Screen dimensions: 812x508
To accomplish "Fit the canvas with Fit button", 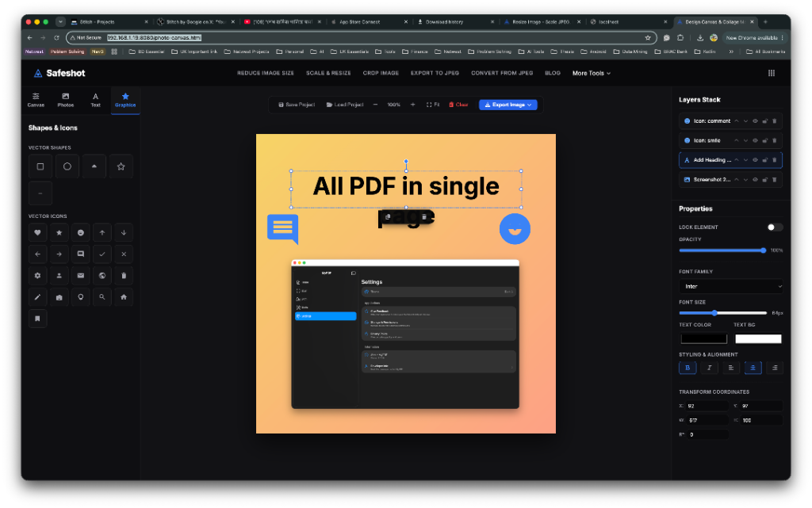I will pyautogui.click(x=433, y=105).
